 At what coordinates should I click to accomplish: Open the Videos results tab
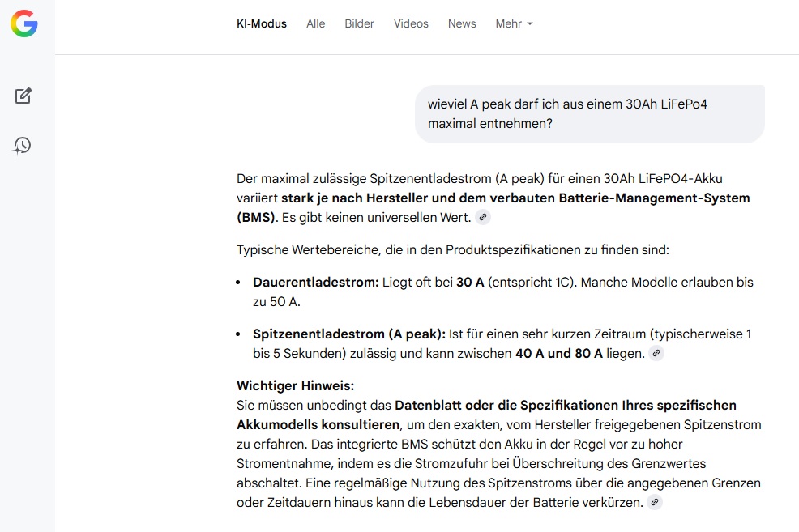[411, 23]
